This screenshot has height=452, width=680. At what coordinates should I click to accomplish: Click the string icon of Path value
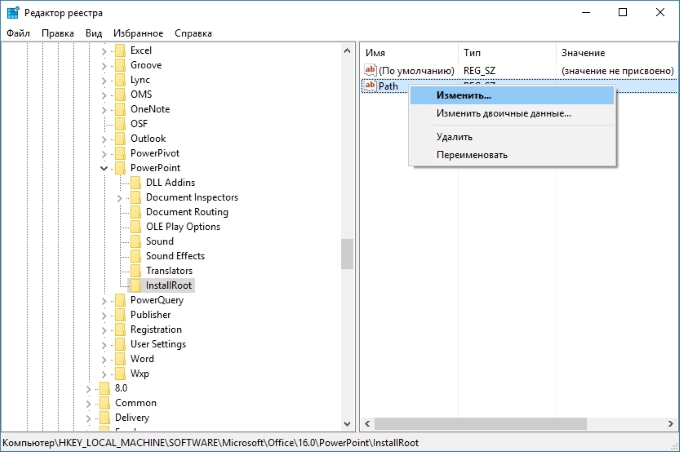(x=370, y=85)
